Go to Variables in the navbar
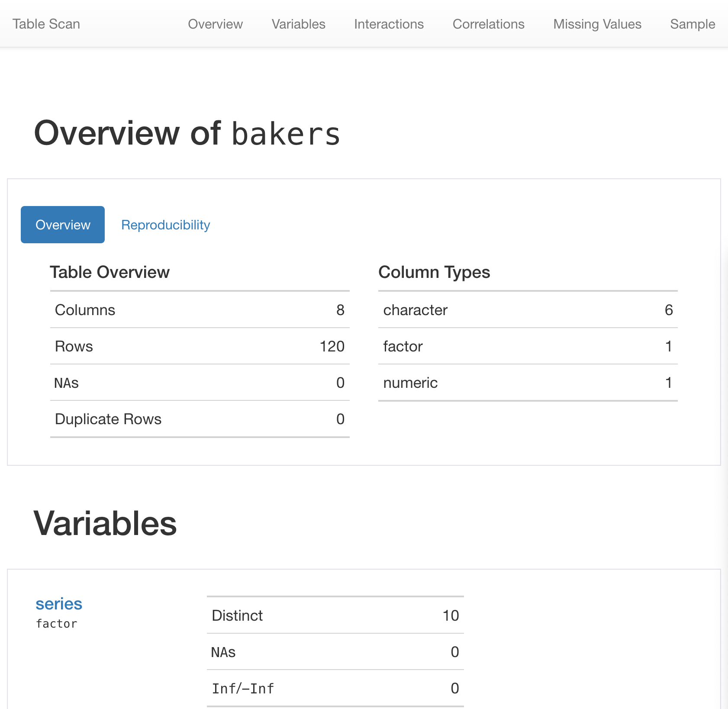 [x=298, y=24]
